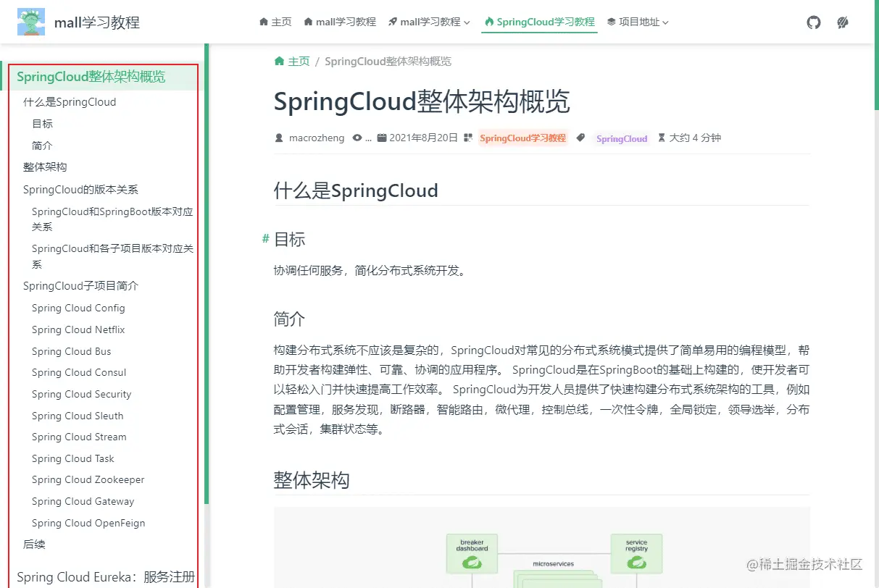
Task: Open SpringCloud和各子项目版本对应关系 sidebar entry
Action: (x=112, y=256)
